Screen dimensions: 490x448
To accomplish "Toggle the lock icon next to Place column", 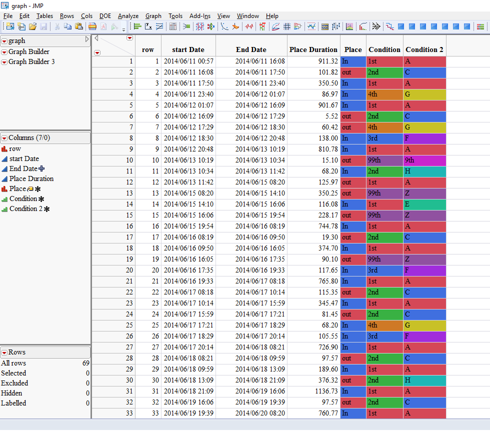I will (30, 188).
